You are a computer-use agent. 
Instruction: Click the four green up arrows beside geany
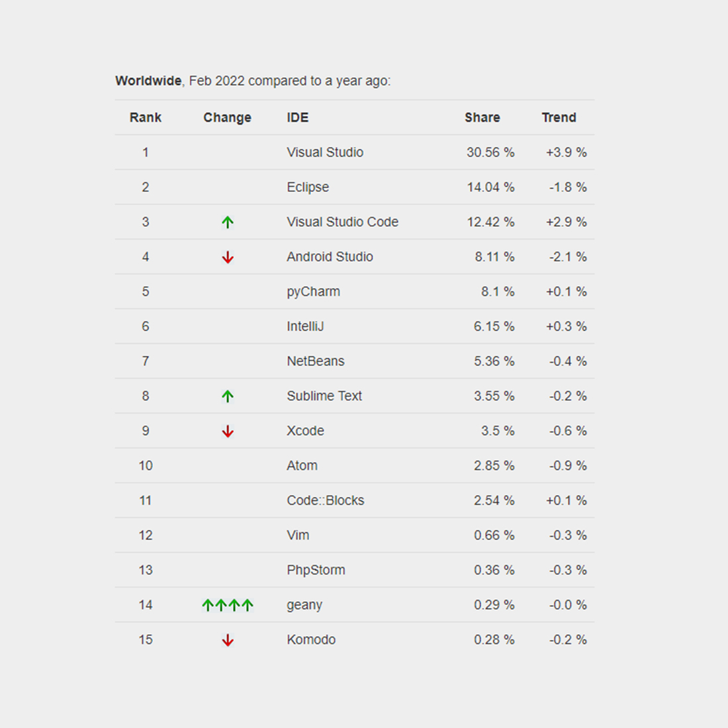coord(228,605)
